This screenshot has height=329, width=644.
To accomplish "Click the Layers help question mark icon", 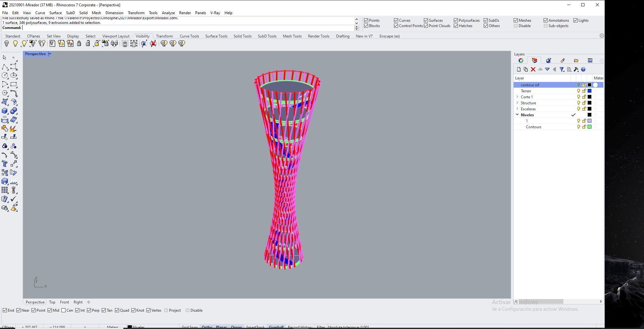I will point(583,69).
